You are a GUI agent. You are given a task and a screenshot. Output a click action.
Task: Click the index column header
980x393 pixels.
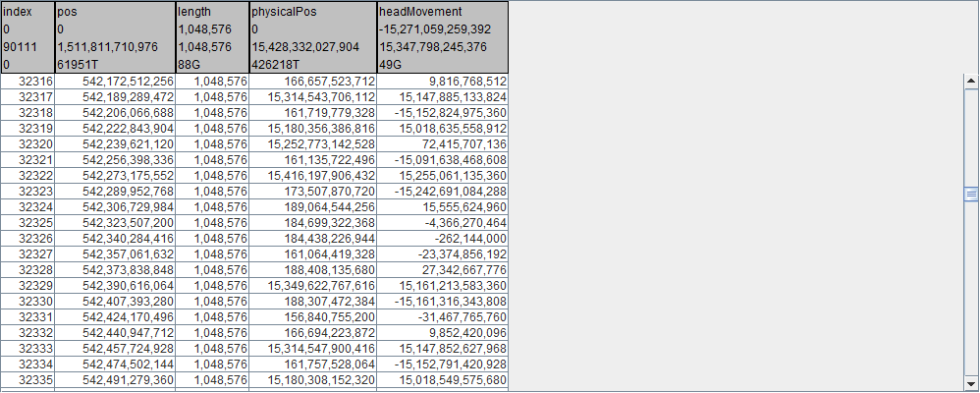(27, 12)
